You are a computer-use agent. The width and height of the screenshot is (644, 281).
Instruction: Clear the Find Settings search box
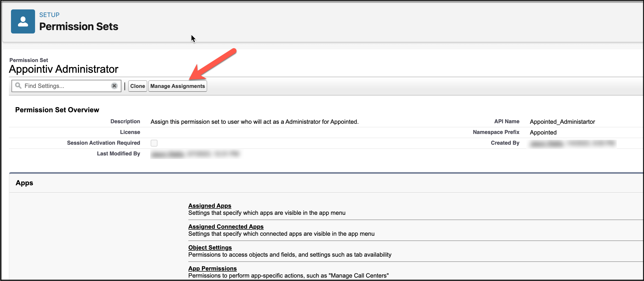(x=114, y=86)
